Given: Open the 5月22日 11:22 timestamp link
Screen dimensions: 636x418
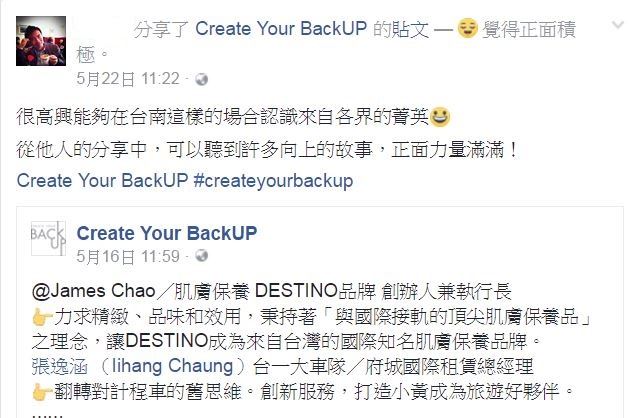Looking at the screenshot, I should (x=128, y=79).
